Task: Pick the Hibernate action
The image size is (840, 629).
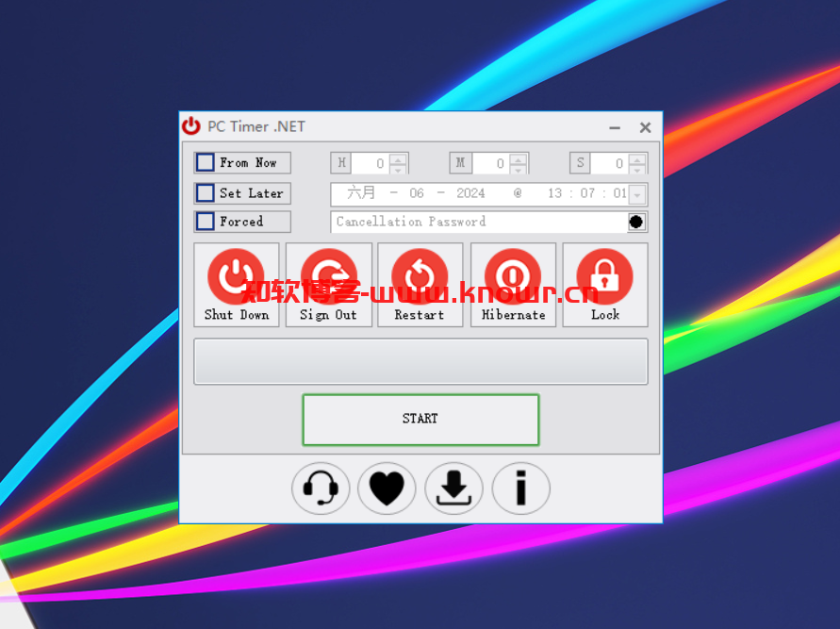Action: [513, 285]
